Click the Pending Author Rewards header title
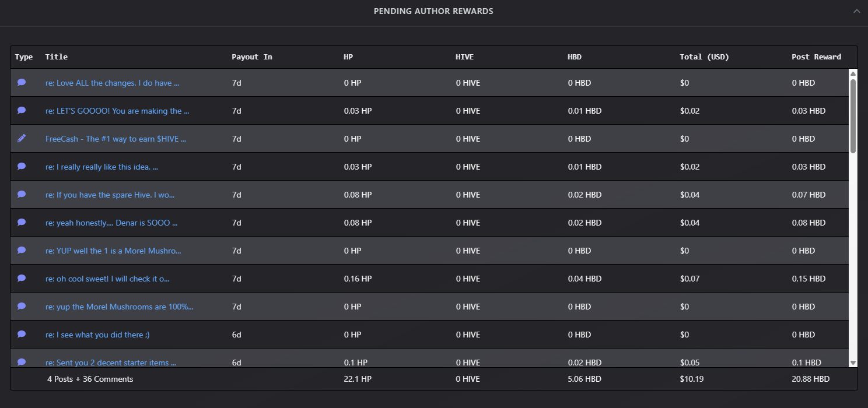The width and height of the screenshot is (868, 408). pos(433,11)
